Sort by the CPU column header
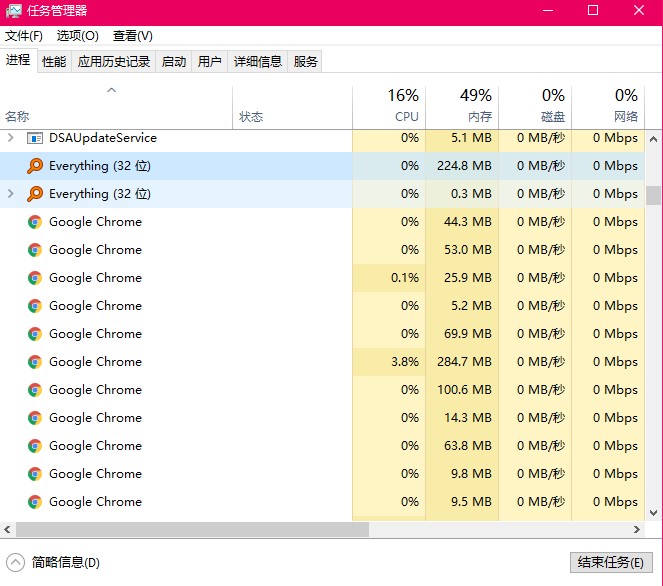 tap(389, 108)
